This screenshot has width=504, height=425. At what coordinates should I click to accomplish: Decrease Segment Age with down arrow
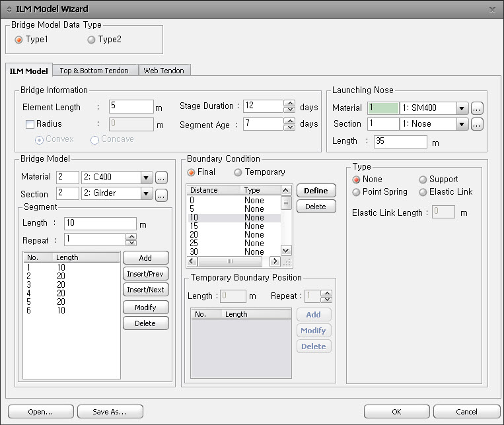click(289, 127)
